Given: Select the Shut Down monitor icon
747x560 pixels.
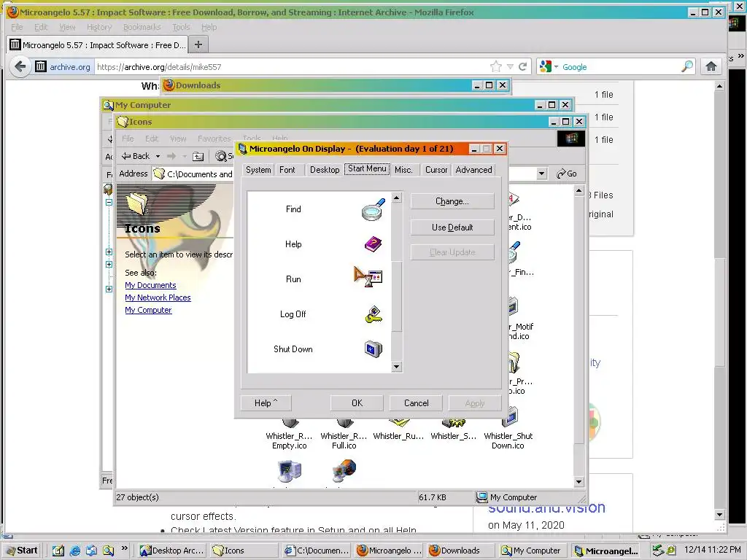Looking at the screenshot, I should (x=373, y=349).
